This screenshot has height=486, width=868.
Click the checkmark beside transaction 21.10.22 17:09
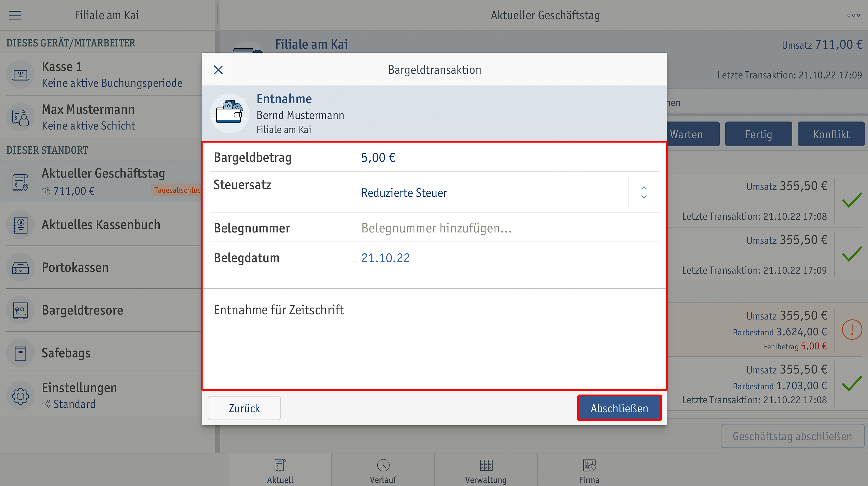[x=852, y=254]
